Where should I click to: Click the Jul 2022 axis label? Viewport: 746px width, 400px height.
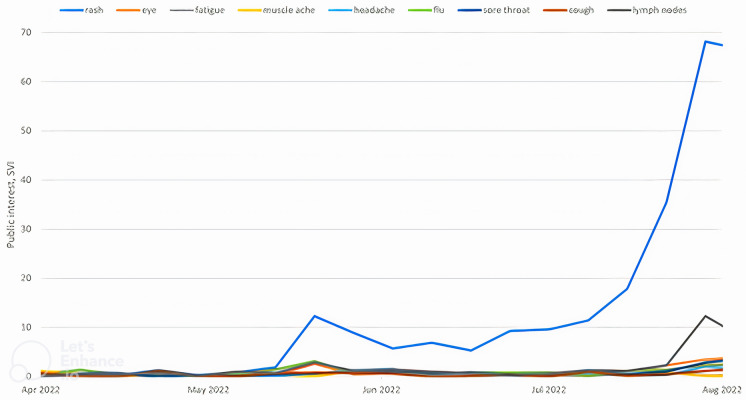coord(549,390)
